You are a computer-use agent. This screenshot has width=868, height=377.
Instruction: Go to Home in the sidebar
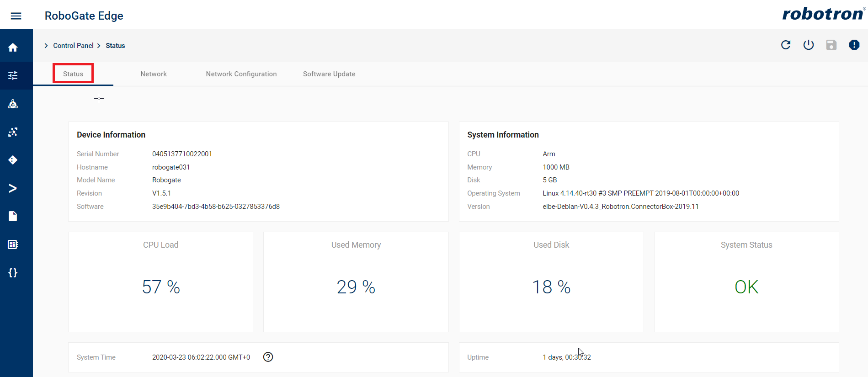[x=13, y=48]
